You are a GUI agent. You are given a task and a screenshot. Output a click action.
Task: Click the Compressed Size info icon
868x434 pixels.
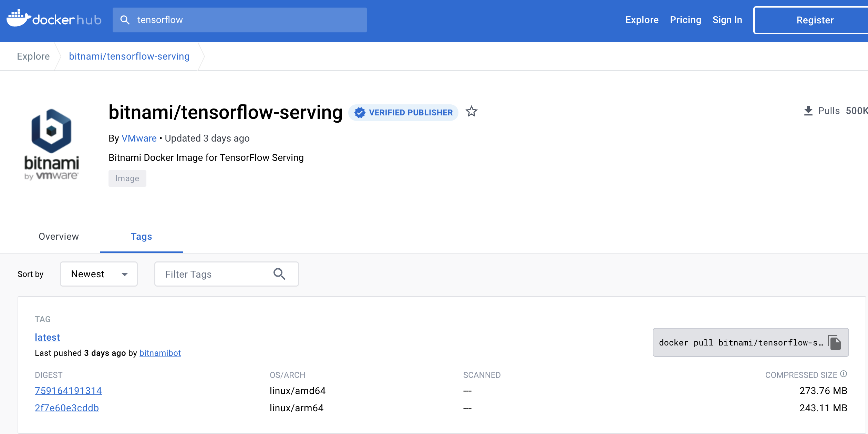[x=844, y=374]
